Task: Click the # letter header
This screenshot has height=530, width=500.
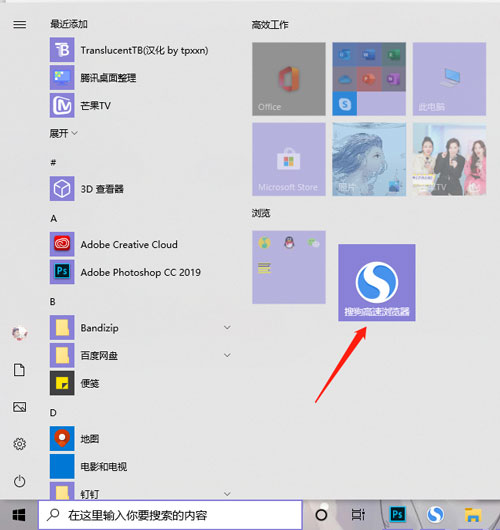Action: click(x=53, y=163)
